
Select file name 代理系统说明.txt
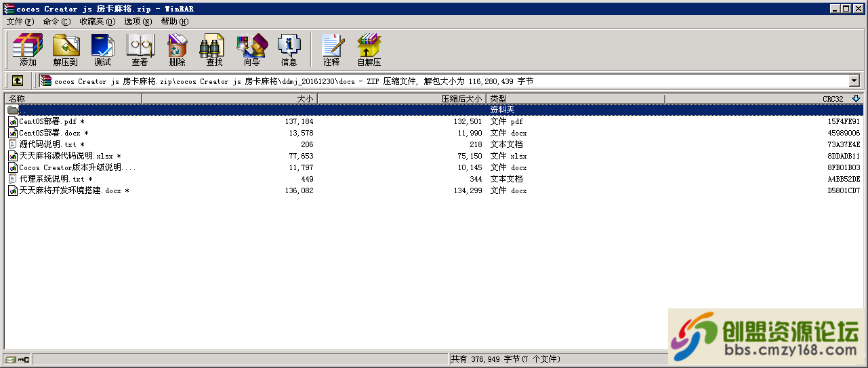56,179
